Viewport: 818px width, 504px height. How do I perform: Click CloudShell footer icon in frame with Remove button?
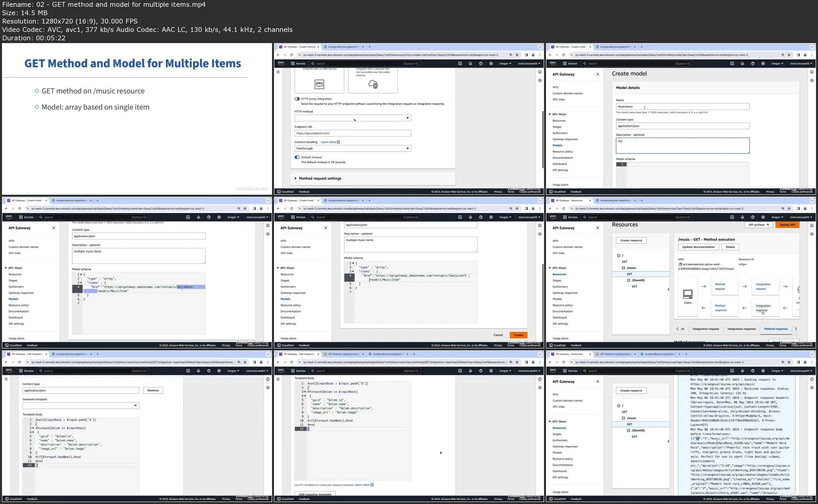pos(7,499)
